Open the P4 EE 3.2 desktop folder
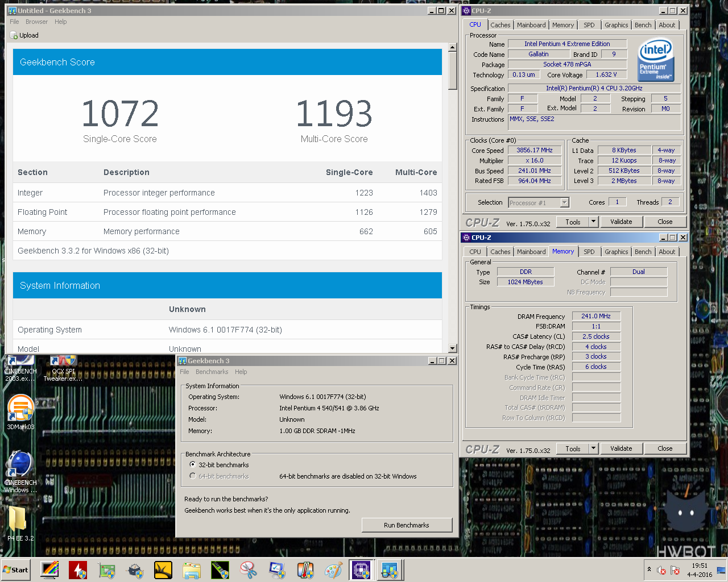This screenshot has height=582, width=728. pyautogui.click(x=20, y=523)
